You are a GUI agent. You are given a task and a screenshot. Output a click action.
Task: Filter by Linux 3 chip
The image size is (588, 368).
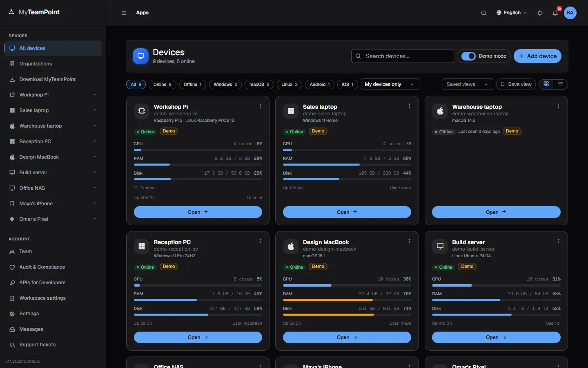(290, 84)
